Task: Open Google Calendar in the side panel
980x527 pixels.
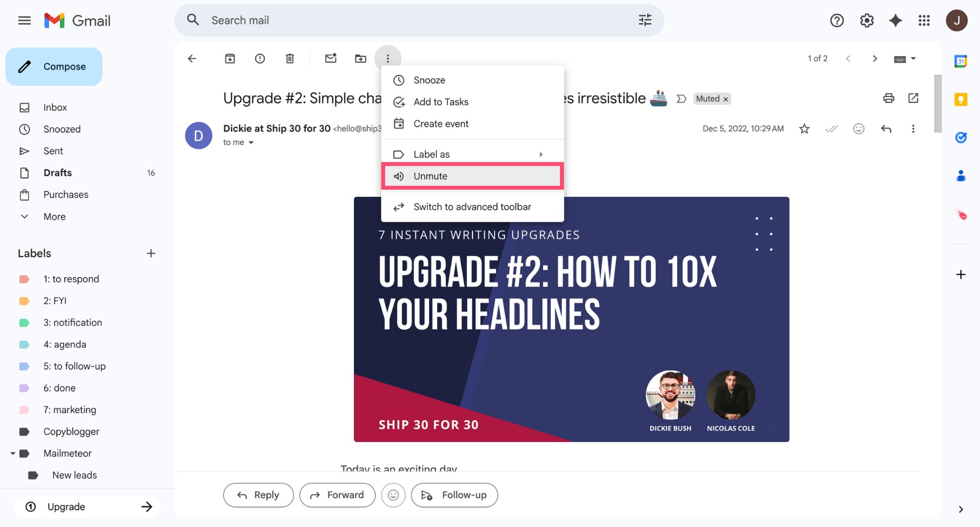Action: click(x=960, y=61)
